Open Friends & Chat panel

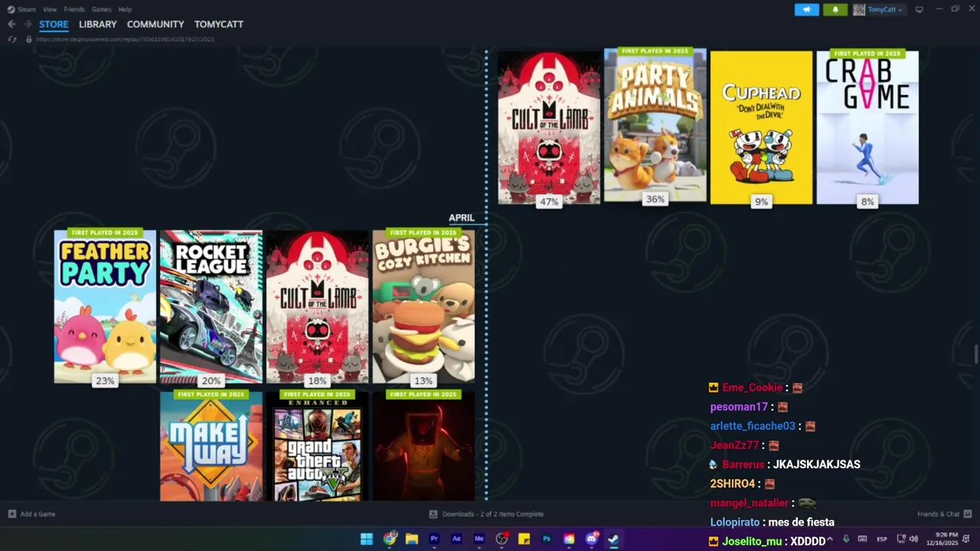pos(938,514)
